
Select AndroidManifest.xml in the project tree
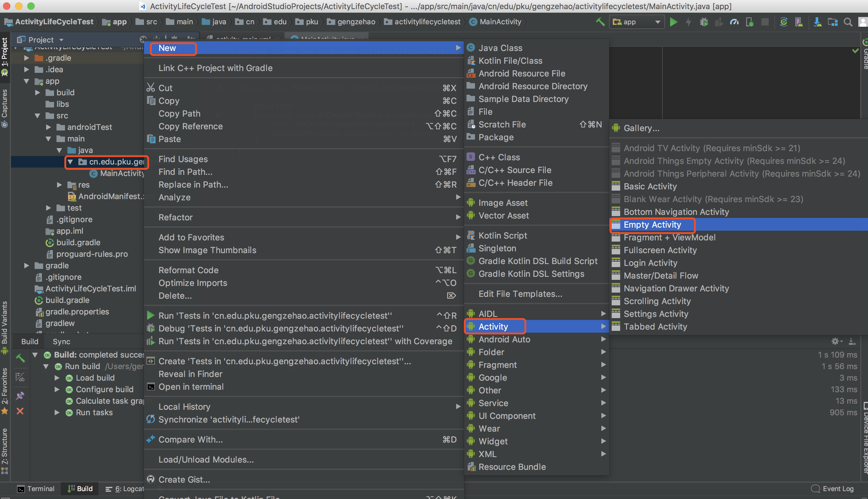[106, 196]
